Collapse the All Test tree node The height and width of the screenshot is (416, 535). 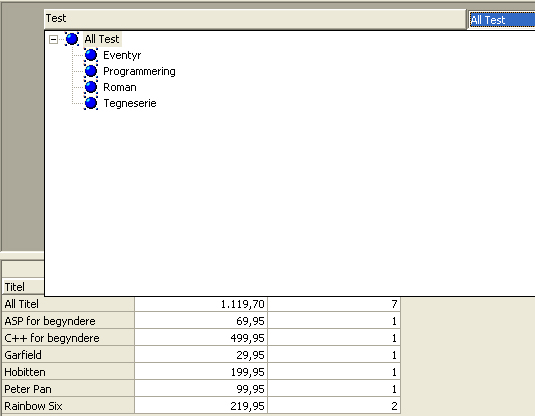(x=53, y=40)
